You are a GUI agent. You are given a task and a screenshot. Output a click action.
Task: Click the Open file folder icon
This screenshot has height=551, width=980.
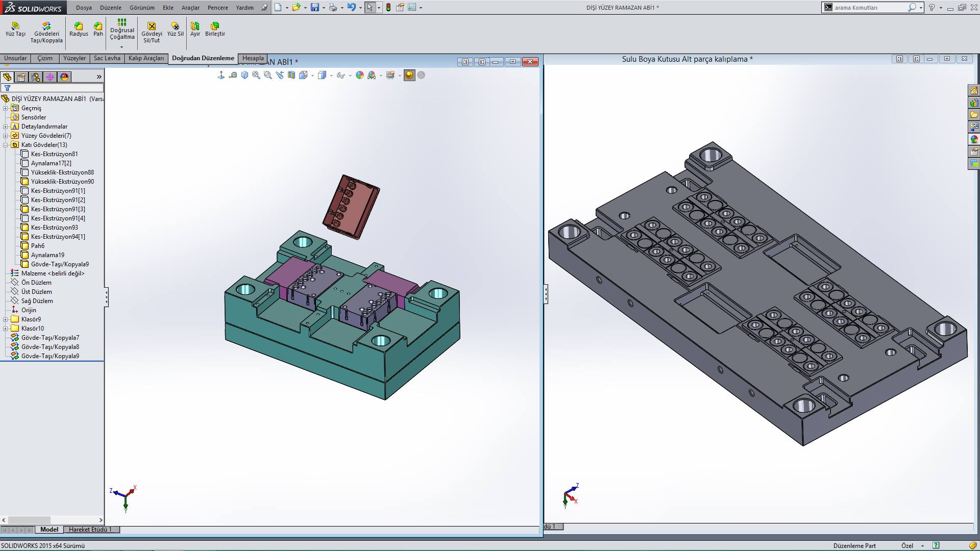[296, 7]
